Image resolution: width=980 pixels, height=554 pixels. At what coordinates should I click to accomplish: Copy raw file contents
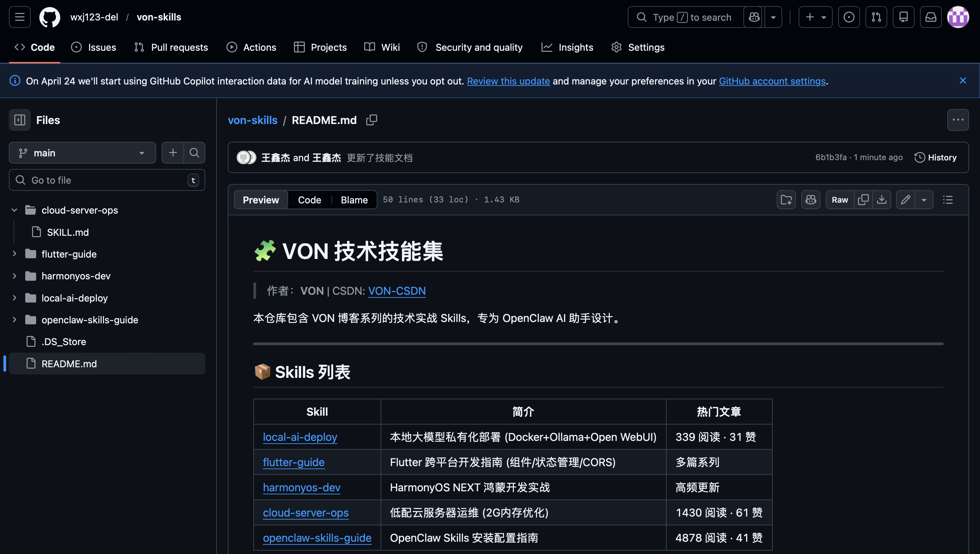(x=863, y=200)
